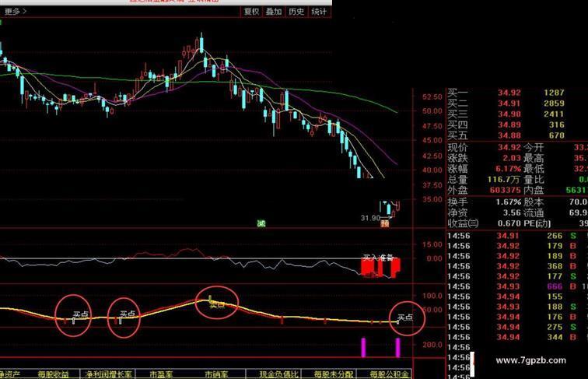
Task: Click the rightmost magenta signal bar
Action: [x=398, y=347]
